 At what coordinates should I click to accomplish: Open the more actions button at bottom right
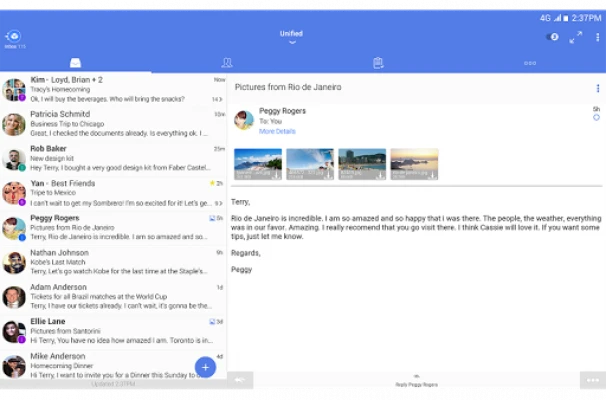592,380
